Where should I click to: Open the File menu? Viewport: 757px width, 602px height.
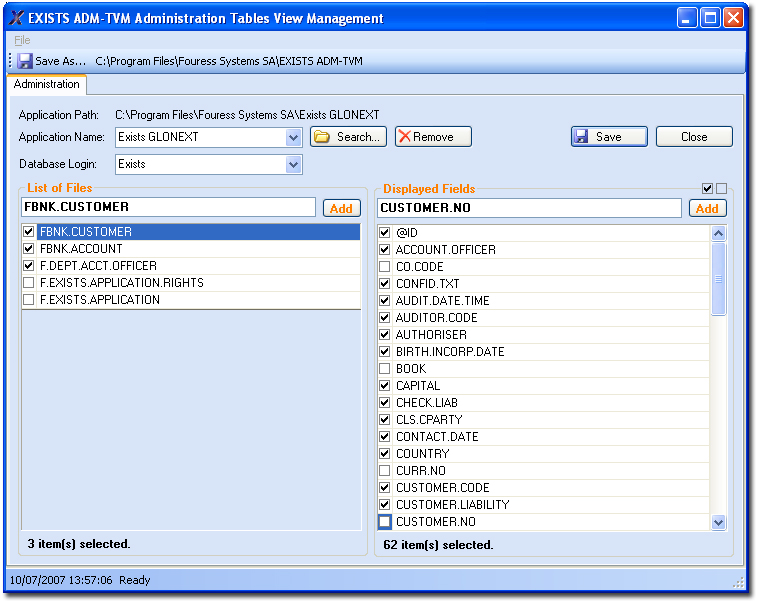coord(22,40)
